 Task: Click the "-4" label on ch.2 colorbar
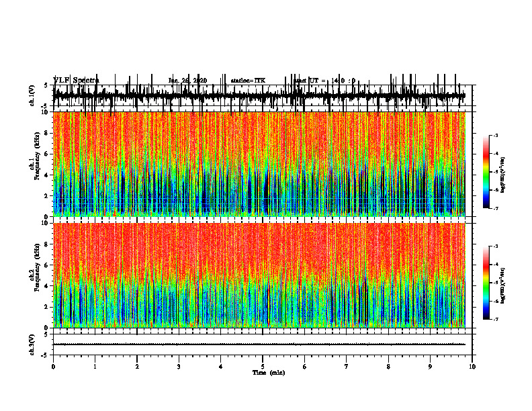[x=495, y=264]
